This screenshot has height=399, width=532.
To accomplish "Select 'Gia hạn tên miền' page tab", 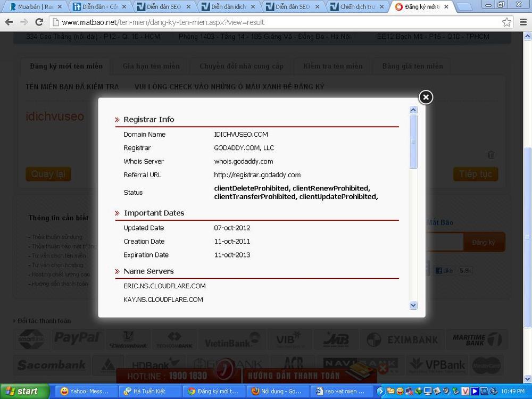I will (x=151, y=66).
